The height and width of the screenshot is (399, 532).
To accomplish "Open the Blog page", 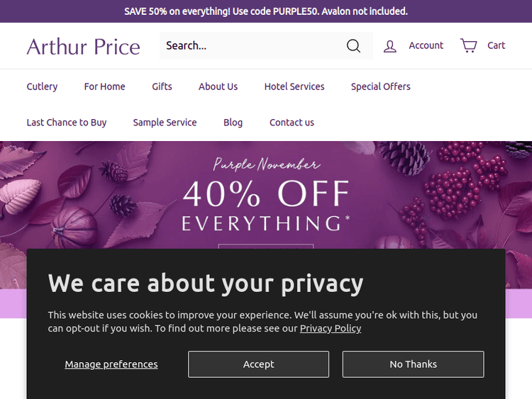I will click(233, 123).
